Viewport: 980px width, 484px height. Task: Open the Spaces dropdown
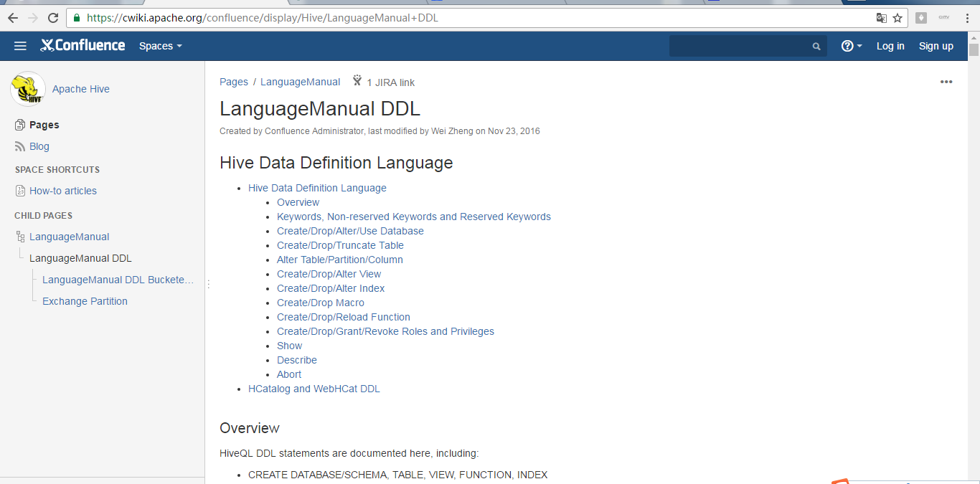160,45
